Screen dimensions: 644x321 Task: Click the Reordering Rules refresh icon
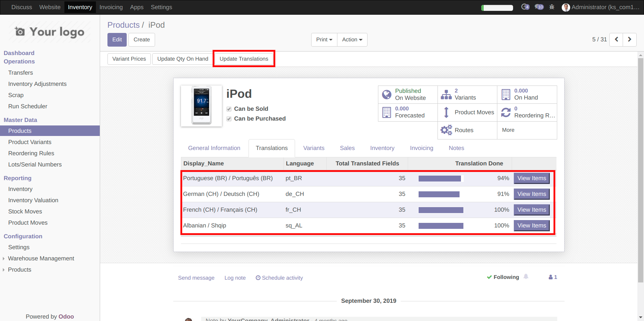click(x=506, y=112)
